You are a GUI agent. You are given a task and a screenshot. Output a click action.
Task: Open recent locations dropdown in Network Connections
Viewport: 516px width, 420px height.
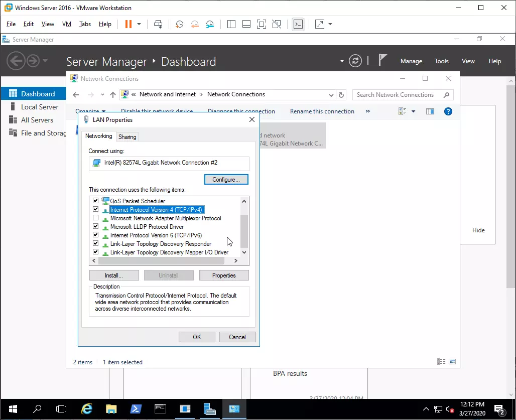point(103,95)
